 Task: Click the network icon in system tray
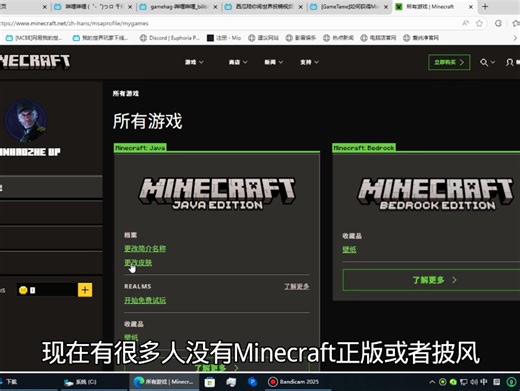464,382
